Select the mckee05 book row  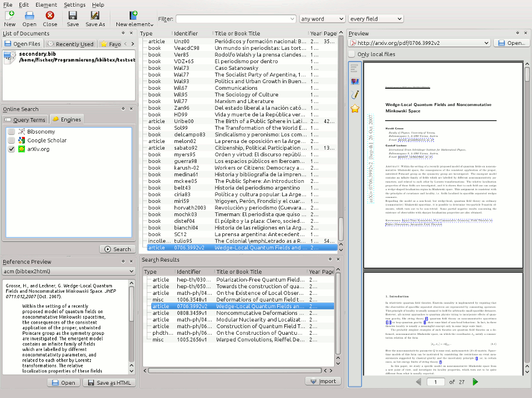pyautogui.click(x=242, y=181)
